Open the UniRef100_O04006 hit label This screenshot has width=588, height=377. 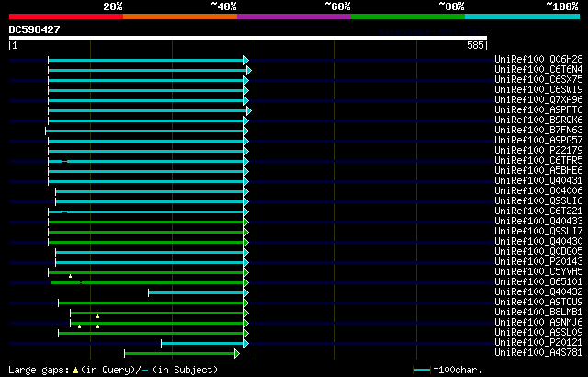pyautogui.click(x=539, y=191)
